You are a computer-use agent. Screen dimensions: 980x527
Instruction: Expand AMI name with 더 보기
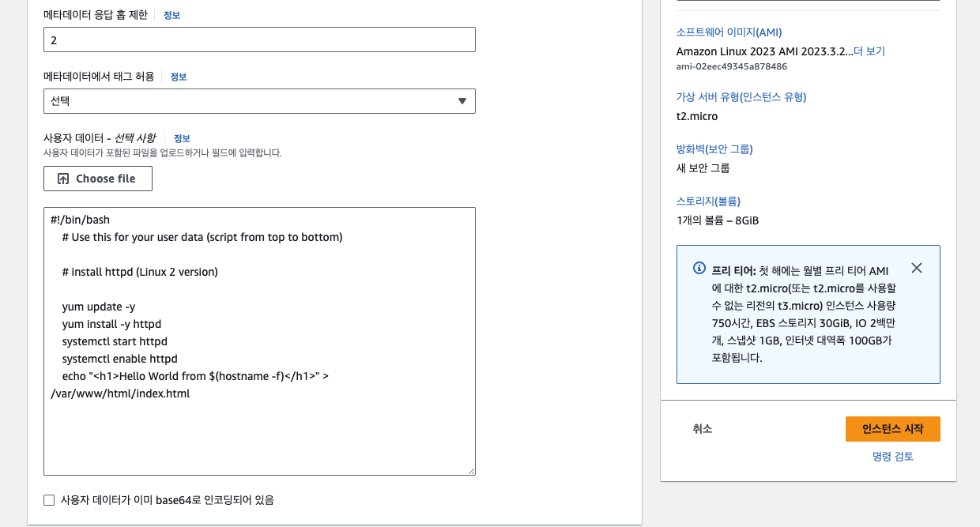[x=869, y=51]
